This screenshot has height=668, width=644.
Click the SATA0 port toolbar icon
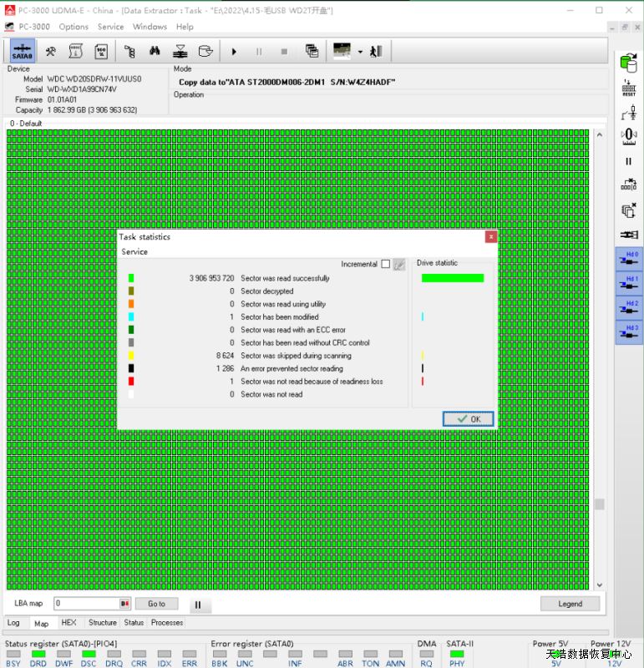click(x=22, y=51)
